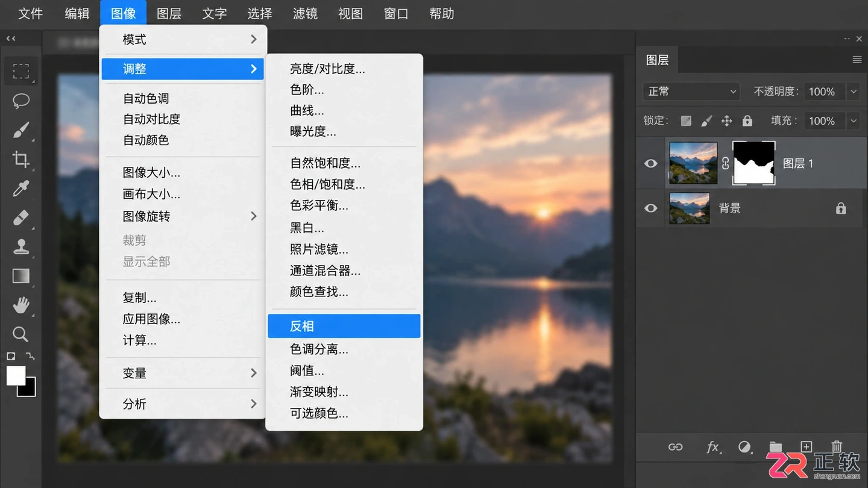
Task: Click the link layers icon at panel bottom
Action: [x=676, y=446]
